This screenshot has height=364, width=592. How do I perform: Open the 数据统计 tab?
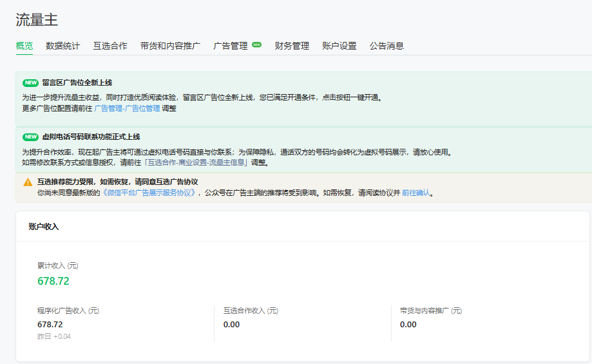63,46
